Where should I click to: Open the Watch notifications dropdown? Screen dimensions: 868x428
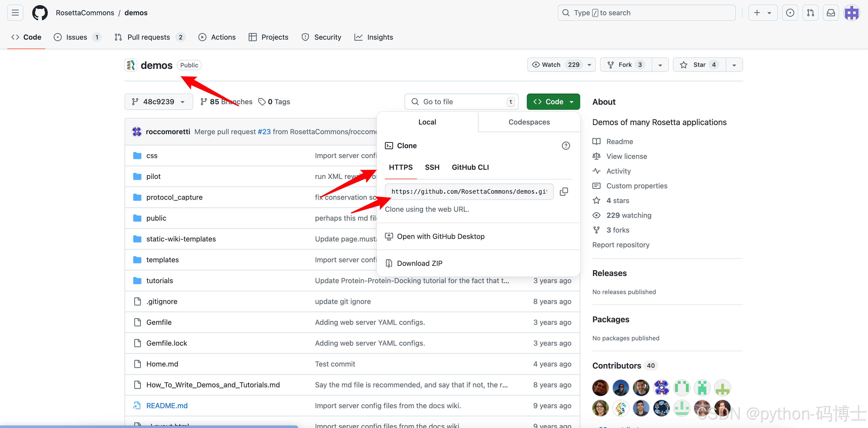(561, 65)
